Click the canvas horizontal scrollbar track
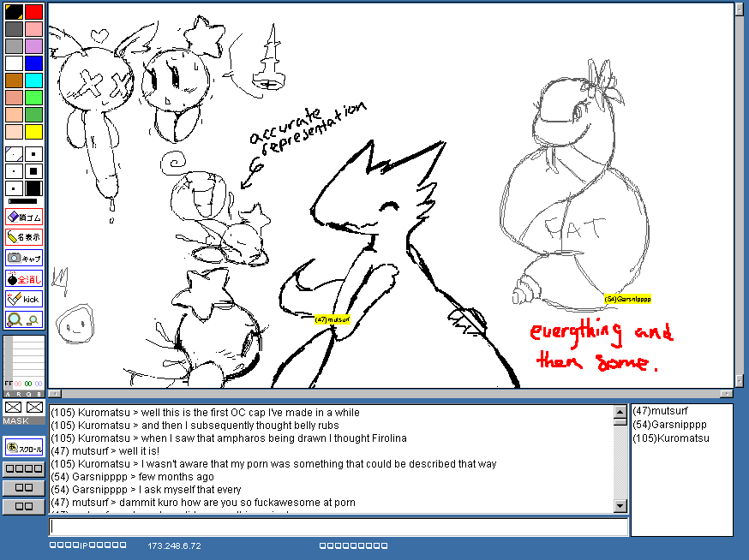The height and width of the screenshot is (560, 749). (391, 394)
